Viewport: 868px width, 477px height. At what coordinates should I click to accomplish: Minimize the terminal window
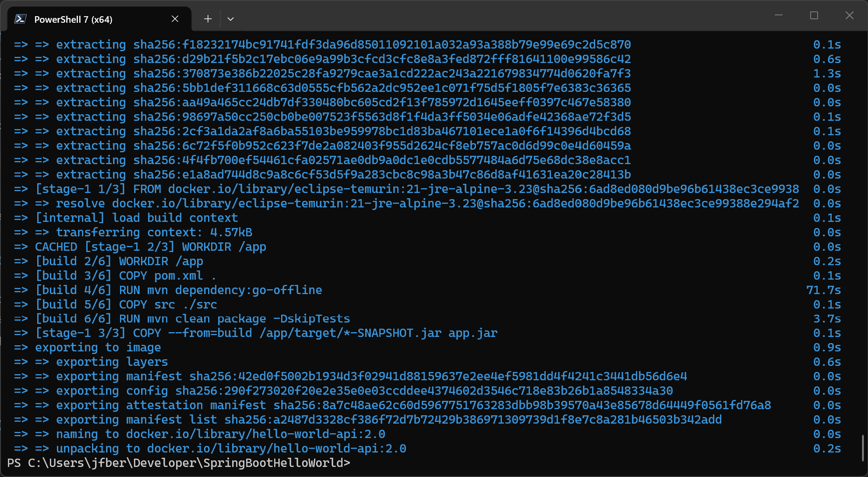pyautogui.click(x=779, y=15)
